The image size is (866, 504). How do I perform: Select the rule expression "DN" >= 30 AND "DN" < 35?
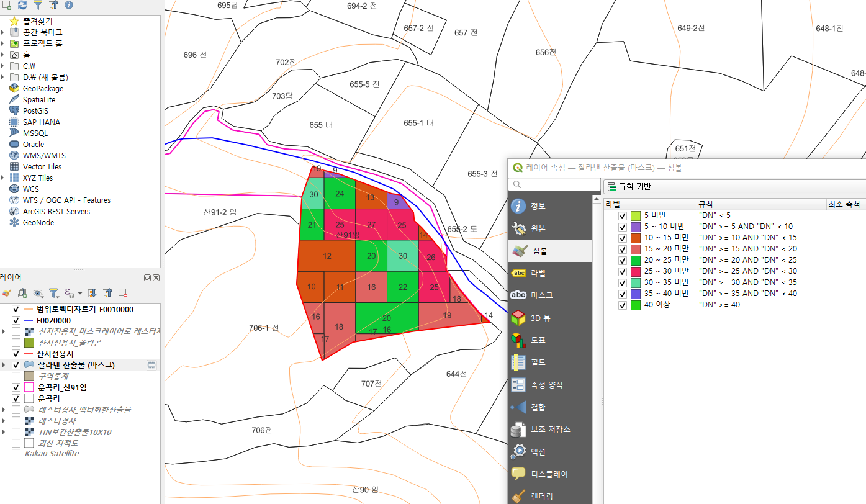747,283
